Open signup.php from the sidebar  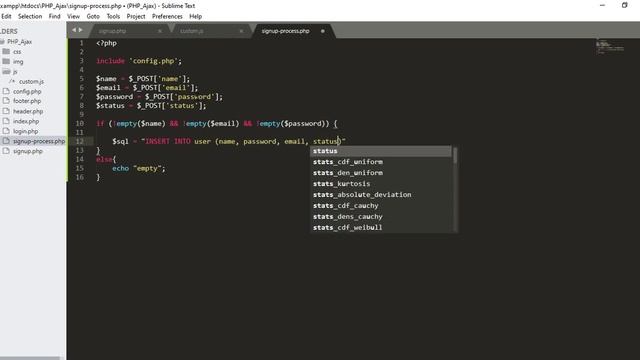[27, 151]
